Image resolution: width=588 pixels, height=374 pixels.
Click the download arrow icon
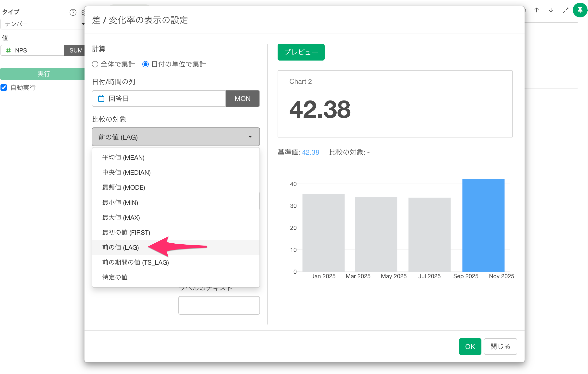551,11
